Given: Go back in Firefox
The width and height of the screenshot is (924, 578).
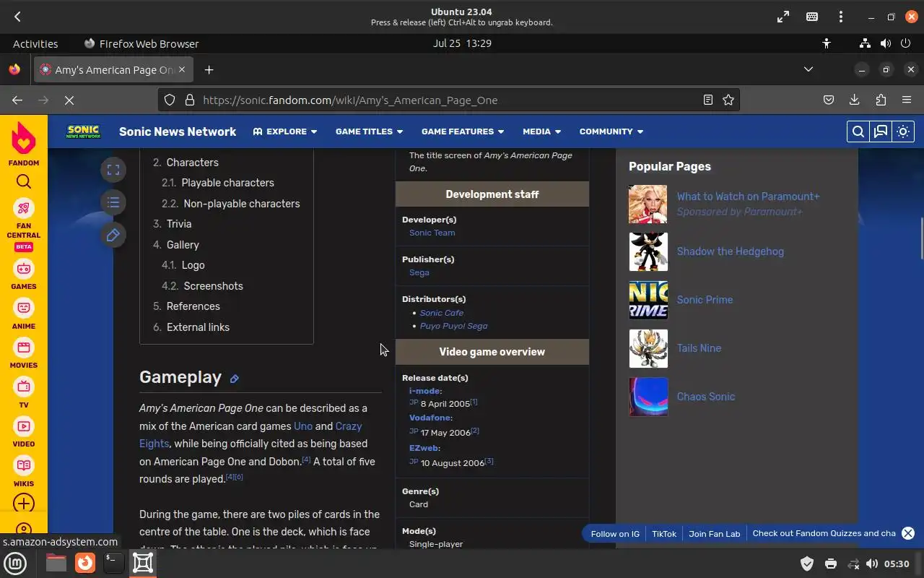Looking at the screenshot, I should (17, 100).
